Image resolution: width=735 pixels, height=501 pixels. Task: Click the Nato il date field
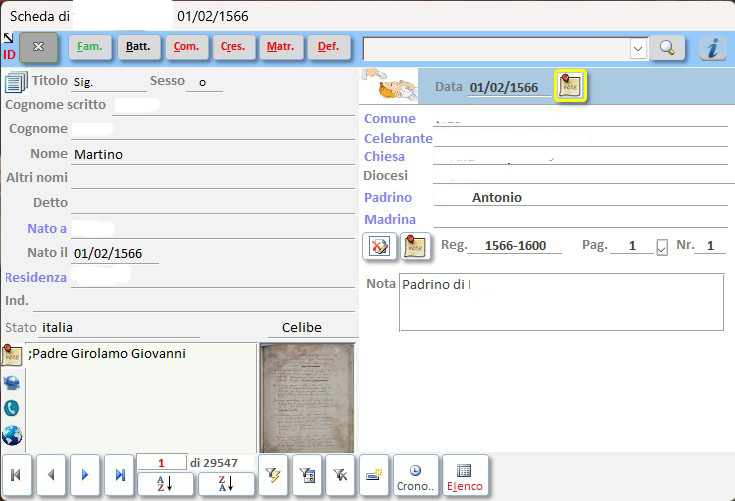point(115,254)
